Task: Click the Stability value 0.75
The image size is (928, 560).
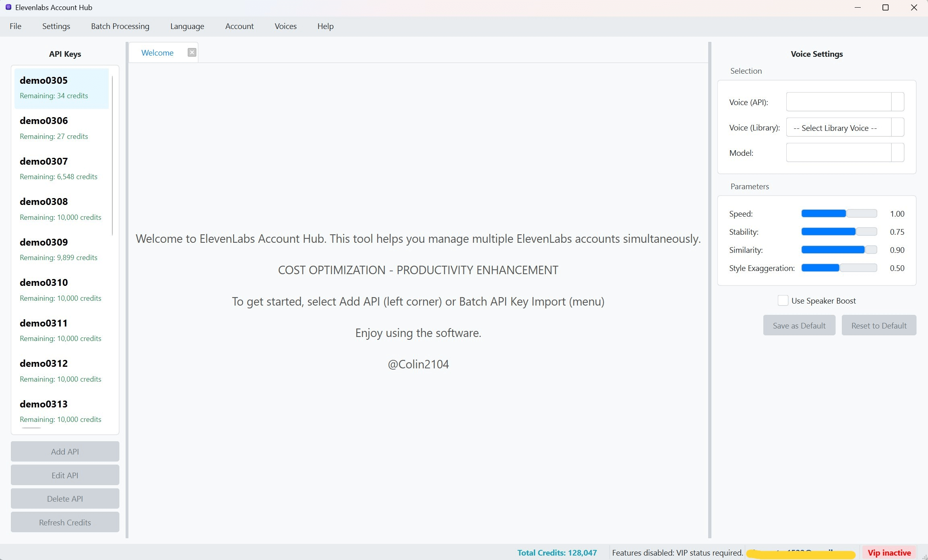Action: click(897, 232)
